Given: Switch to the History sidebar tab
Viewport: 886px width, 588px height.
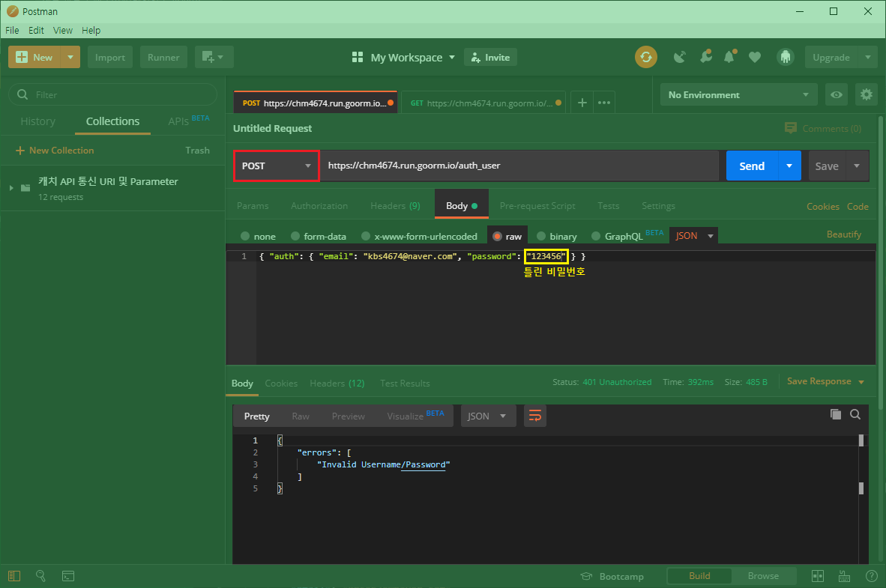Looking at the screenshot, I should [x=38, y=121].
